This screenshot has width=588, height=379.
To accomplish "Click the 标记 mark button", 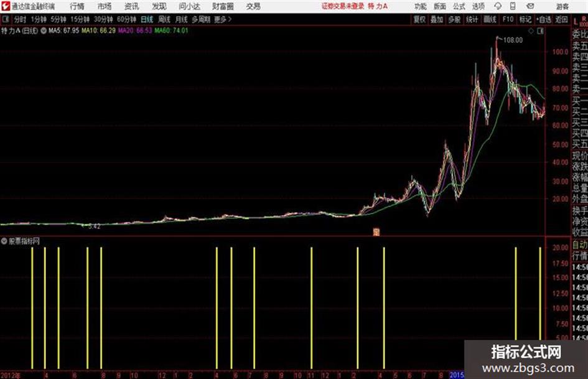I will 525,19.
